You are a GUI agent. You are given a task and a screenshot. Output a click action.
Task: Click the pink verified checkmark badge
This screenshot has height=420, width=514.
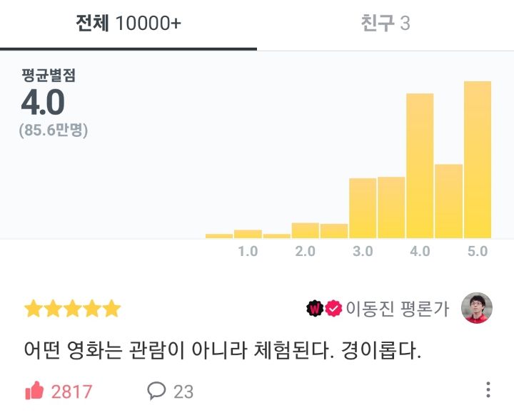point(333,308)
